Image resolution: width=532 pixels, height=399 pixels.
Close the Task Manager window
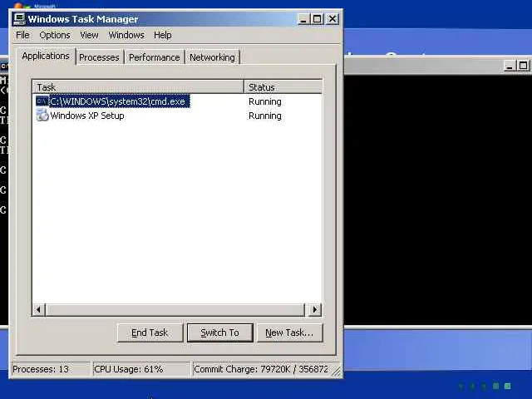point(332,19)
